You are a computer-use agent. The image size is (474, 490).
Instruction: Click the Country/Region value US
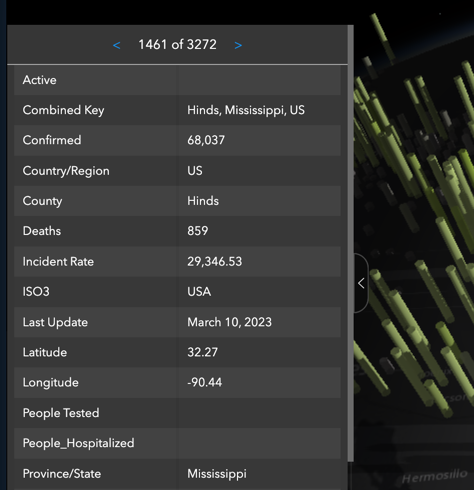click(195, 171)
